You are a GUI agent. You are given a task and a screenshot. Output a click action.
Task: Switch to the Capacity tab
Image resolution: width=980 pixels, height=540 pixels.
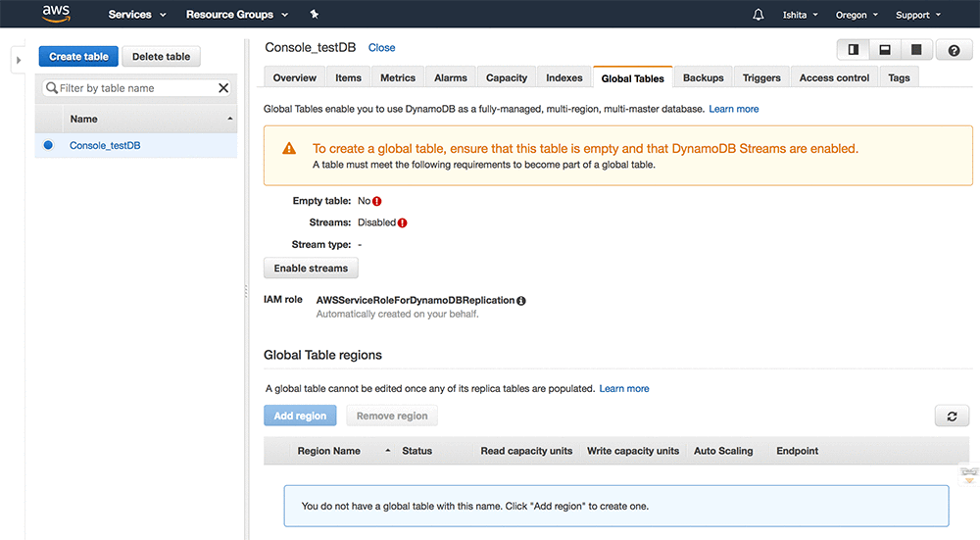click(507, 77)
